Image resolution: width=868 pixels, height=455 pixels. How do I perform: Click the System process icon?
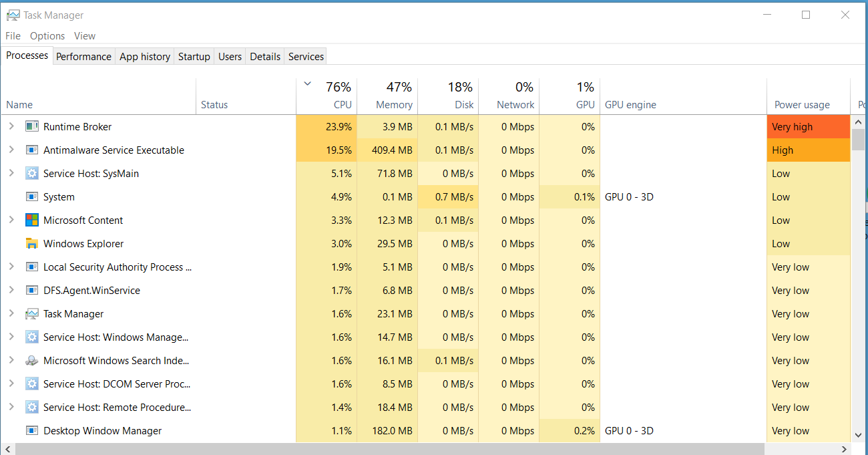(32, 196)
